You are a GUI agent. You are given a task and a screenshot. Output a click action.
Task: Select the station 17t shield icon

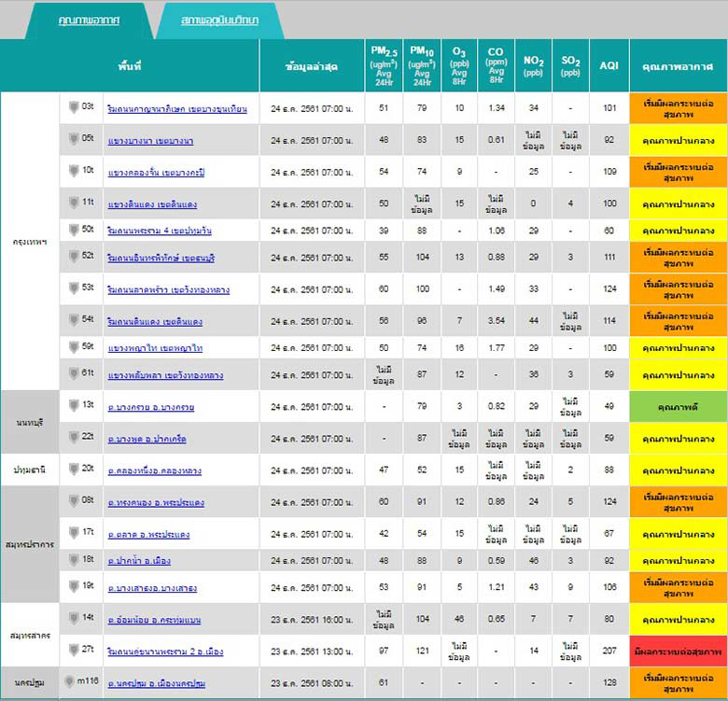pos(75,533)
